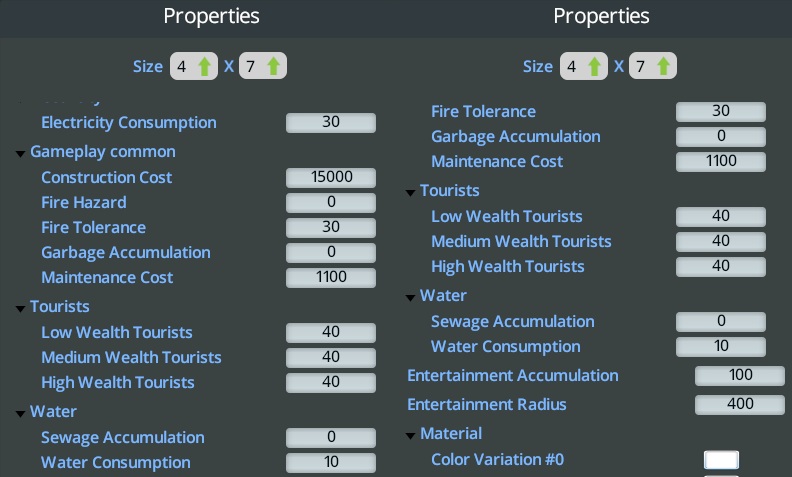Viewport: 792px width, 477px height.
Task: Select Maintenance Cost field in left panel
Action: [x=331, y=278]
